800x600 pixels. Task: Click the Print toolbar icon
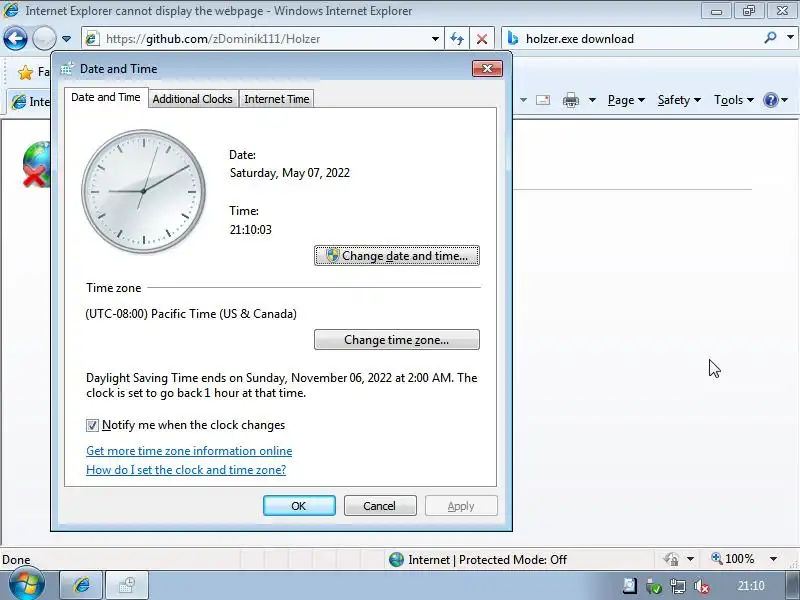click(x=570, y=100)
